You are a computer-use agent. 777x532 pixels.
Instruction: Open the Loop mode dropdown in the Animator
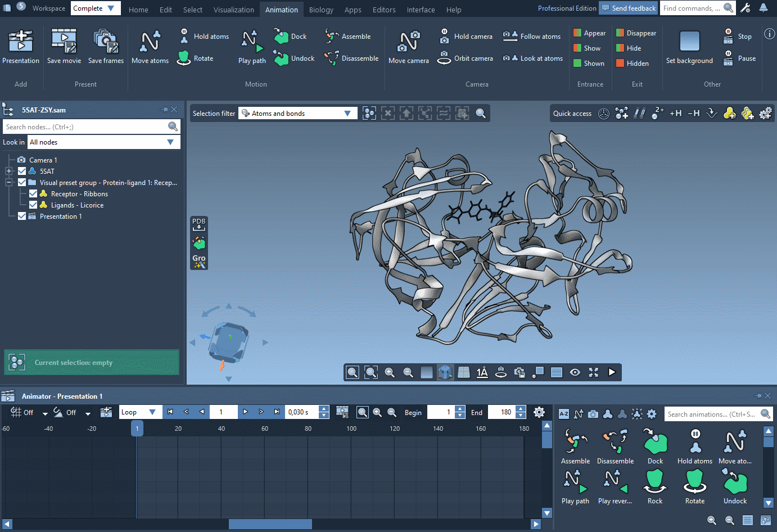(x=152, y=412)
